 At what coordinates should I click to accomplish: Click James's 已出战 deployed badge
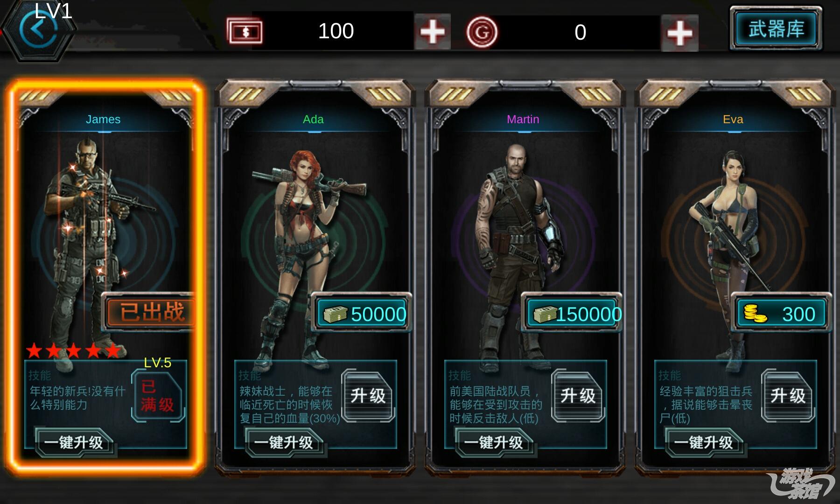click(x=148, y=312)
